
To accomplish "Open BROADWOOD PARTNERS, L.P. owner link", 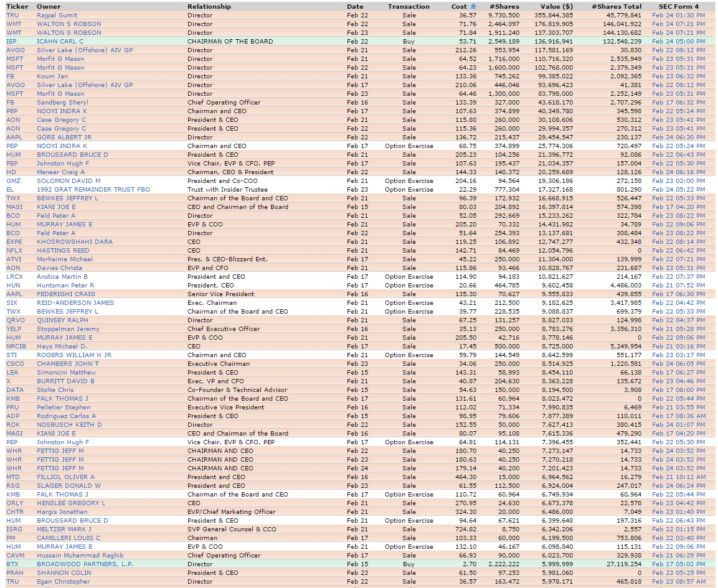I will 77,564.
